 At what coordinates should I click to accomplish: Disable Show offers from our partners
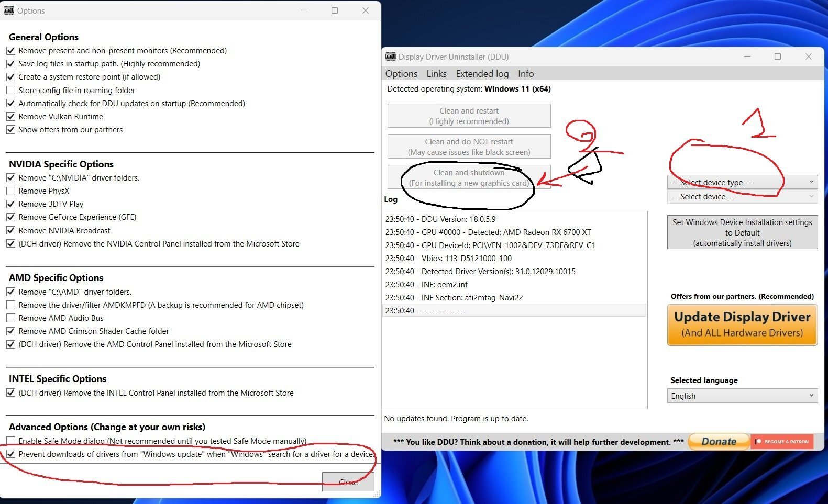coord(11,130)
